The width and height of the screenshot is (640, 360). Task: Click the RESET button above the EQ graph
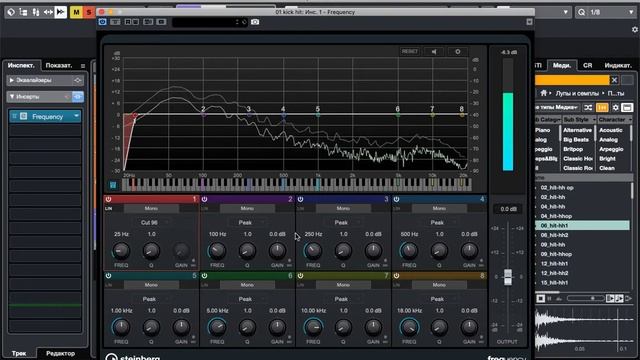(x=409, y=51)
